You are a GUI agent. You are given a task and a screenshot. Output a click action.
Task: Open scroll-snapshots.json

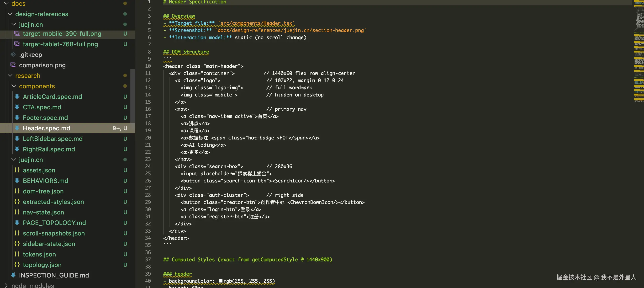[x=54, y=233]
